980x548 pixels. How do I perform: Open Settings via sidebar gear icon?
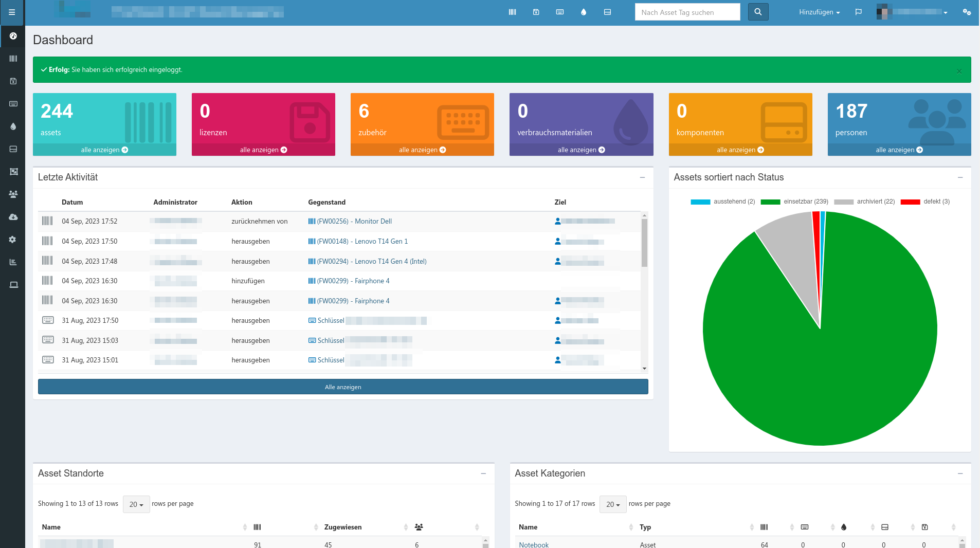pos(13,240)
